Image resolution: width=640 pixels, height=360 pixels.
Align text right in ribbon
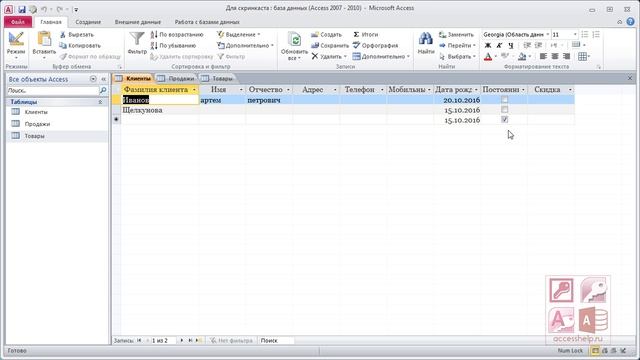(x=566, y=56)
